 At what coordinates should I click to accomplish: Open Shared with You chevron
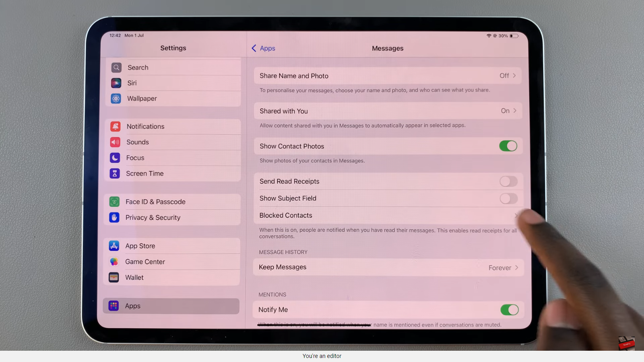[x=515, y=111]
